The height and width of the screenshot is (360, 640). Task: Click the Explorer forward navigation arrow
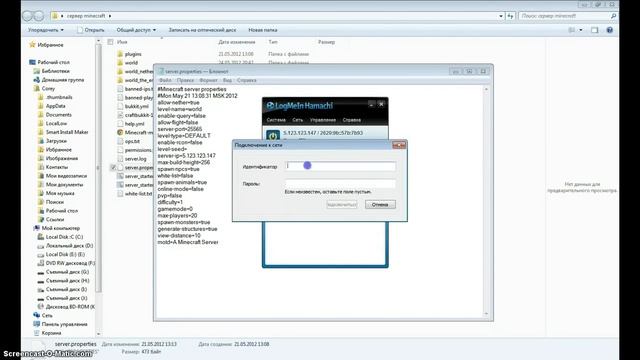pos(39,16)
